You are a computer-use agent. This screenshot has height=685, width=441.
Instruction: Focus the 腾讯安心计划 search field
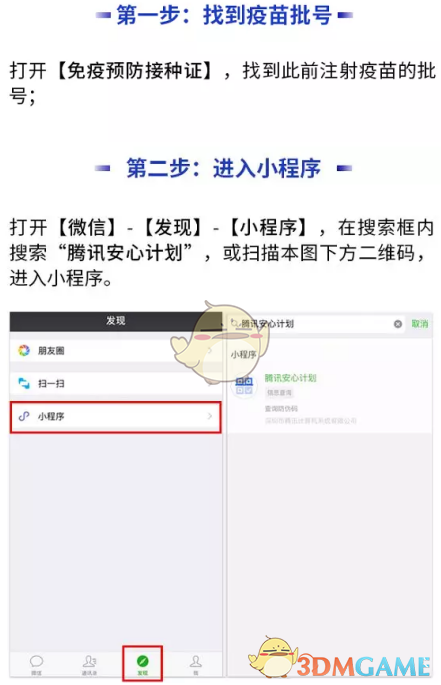tap(316, 324)
